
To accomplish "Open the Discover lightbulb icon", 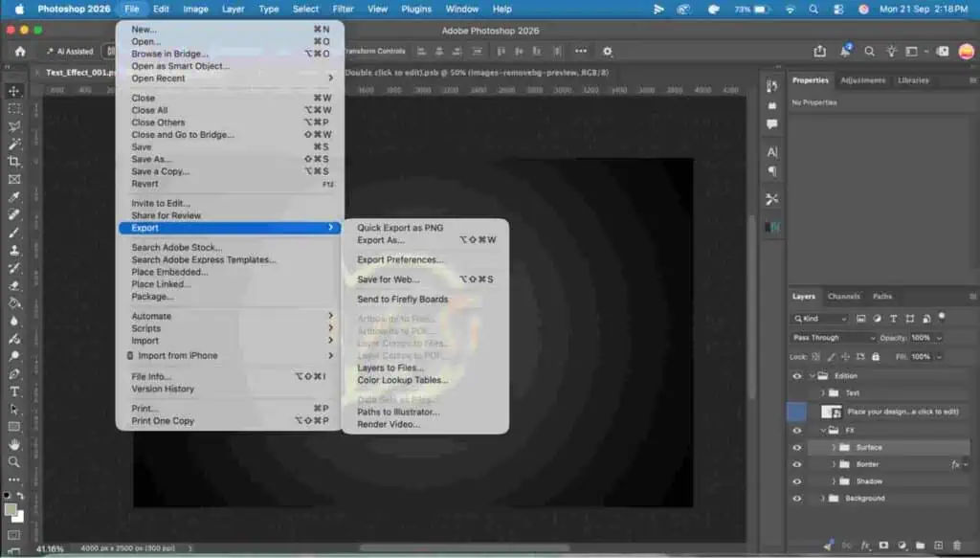I will click(891, 52).
